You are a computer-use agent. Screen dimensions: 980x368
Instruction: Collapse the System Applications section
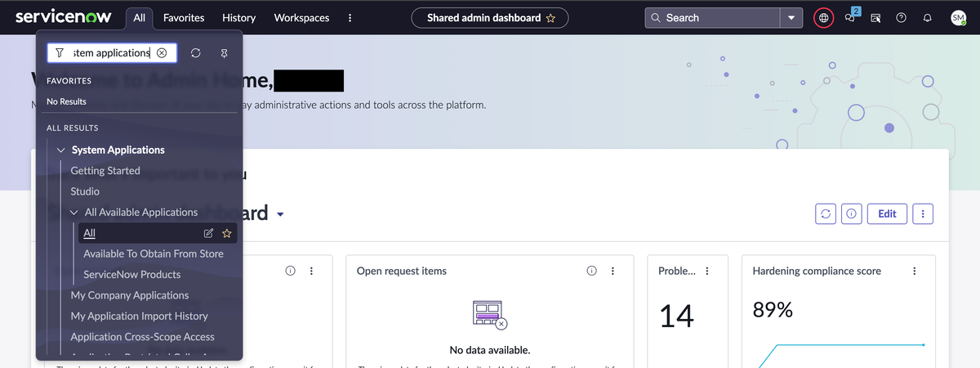(61, 150)
